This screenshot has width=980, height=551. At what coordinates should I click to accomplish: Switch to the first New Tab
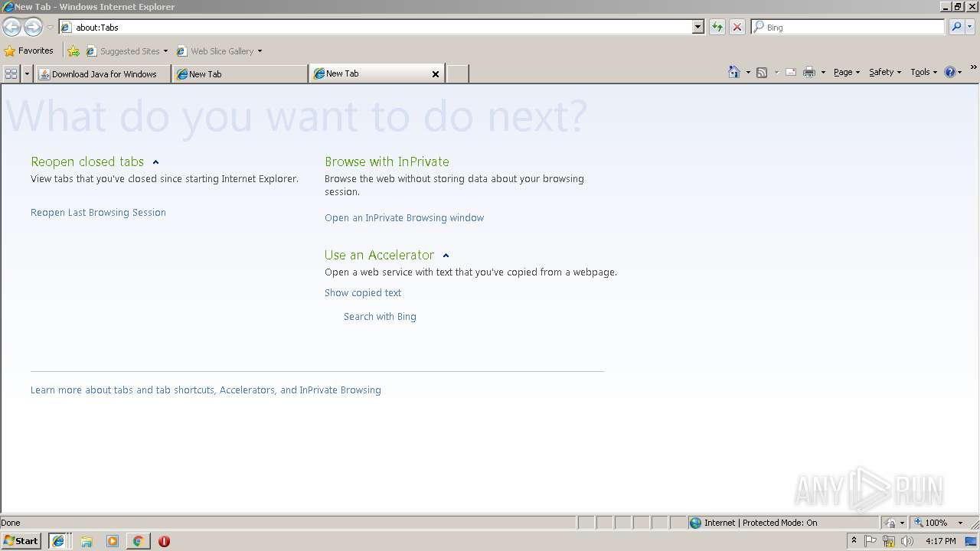pyautogui.click(x=240, y=74)
